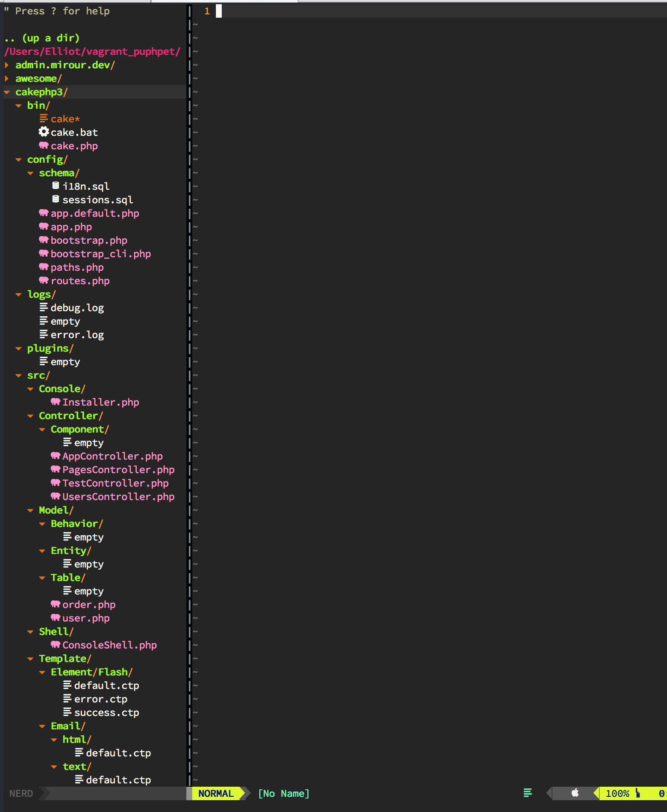Open the Table/ folder entry

[x=68, y=578]
